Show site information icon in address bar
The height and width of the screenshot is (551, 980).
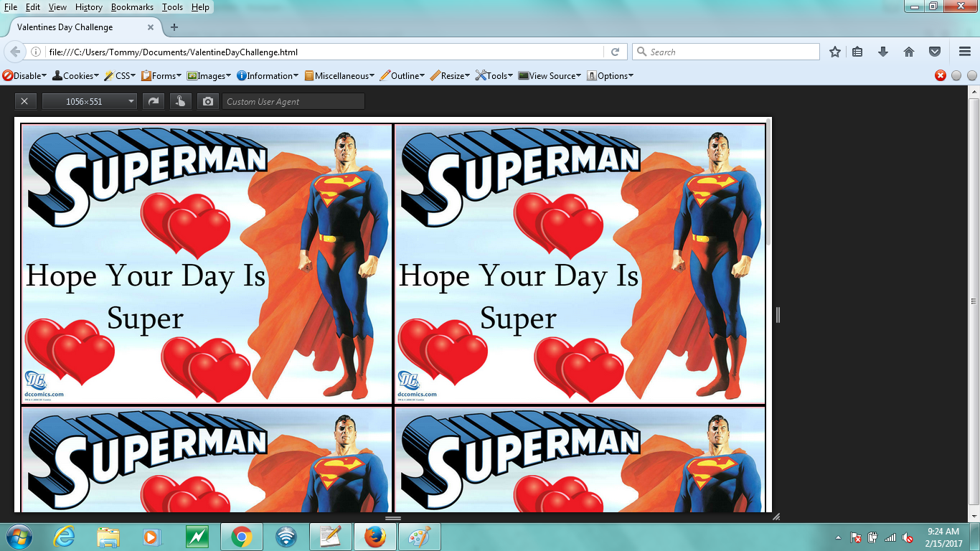36,52
